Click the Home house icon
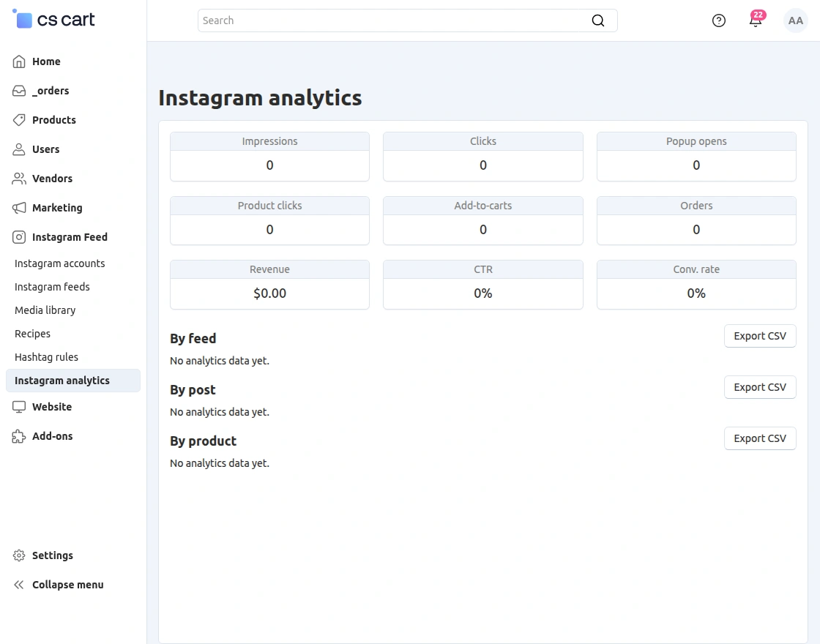820x644 pixels. pos(19,61)
